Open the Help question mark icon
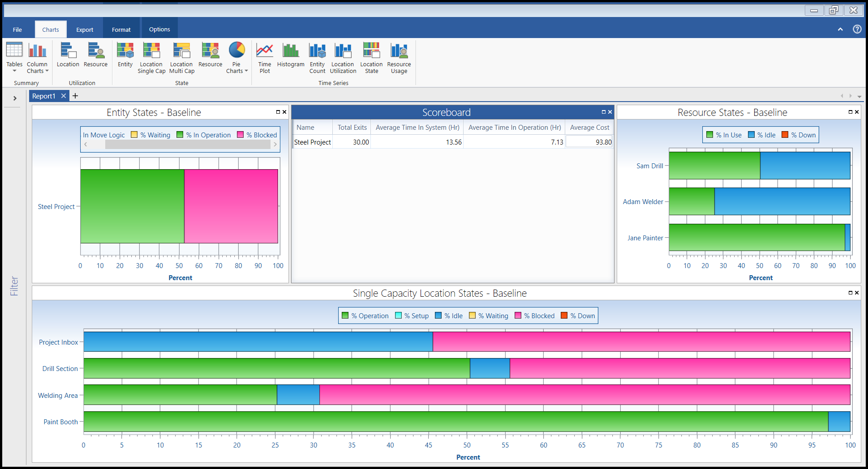The height and width of the screenshot is (469, 868). click(x=857, y=29)
